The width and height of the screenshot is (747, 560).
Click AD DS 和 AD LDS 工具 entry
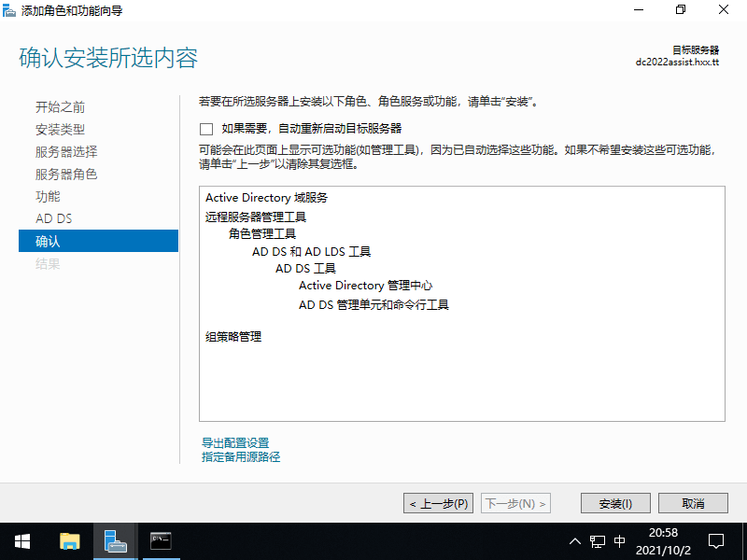click(x=312, y=251)
